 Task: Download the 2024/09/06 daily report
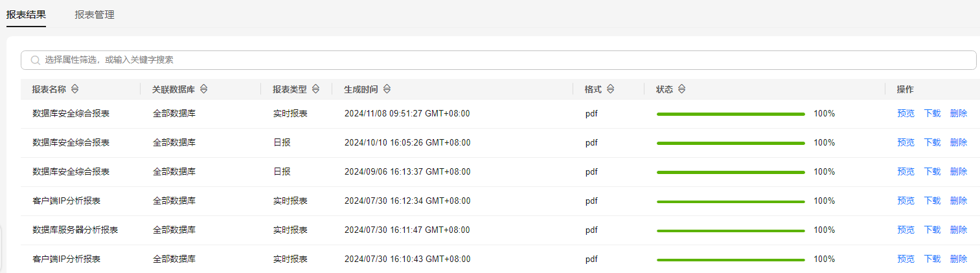(932, 171)
